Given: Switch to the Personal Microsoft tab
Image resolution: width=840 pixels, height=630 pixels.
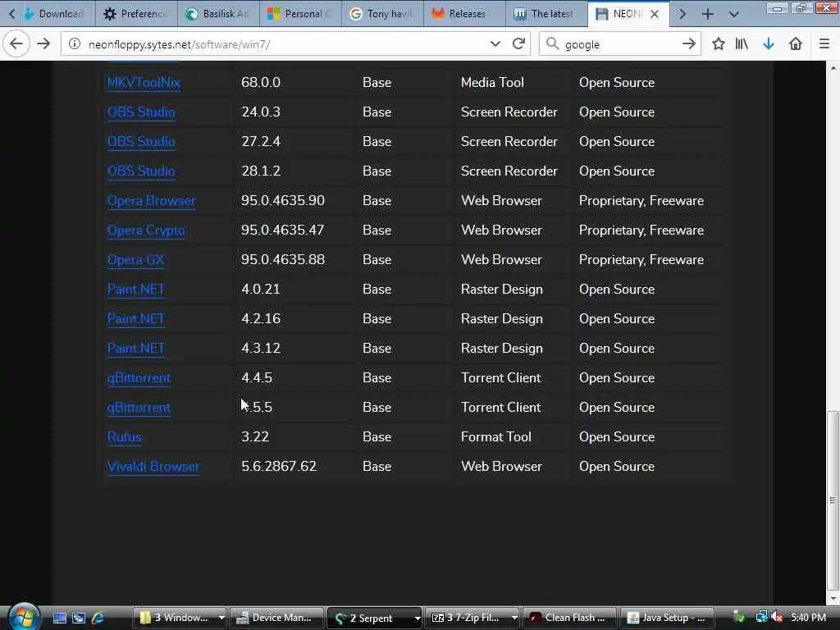Looking at the screenshot, I should tap(300, 14).
